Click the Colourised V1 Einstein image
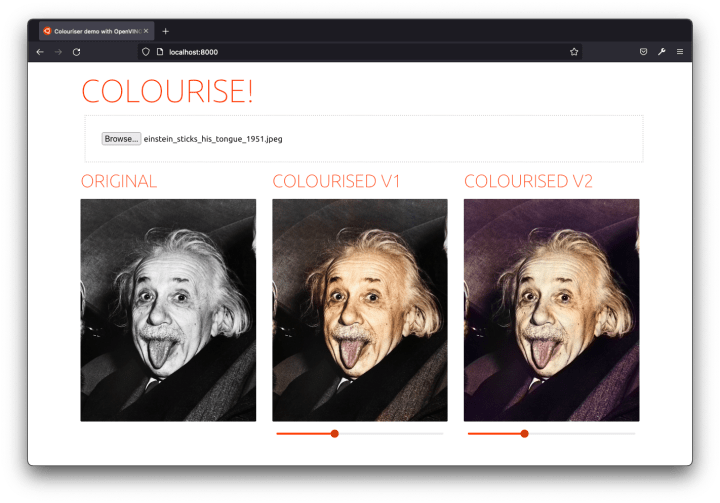Image resolution: width=720 pixels, height=503 pixels. 360,310
